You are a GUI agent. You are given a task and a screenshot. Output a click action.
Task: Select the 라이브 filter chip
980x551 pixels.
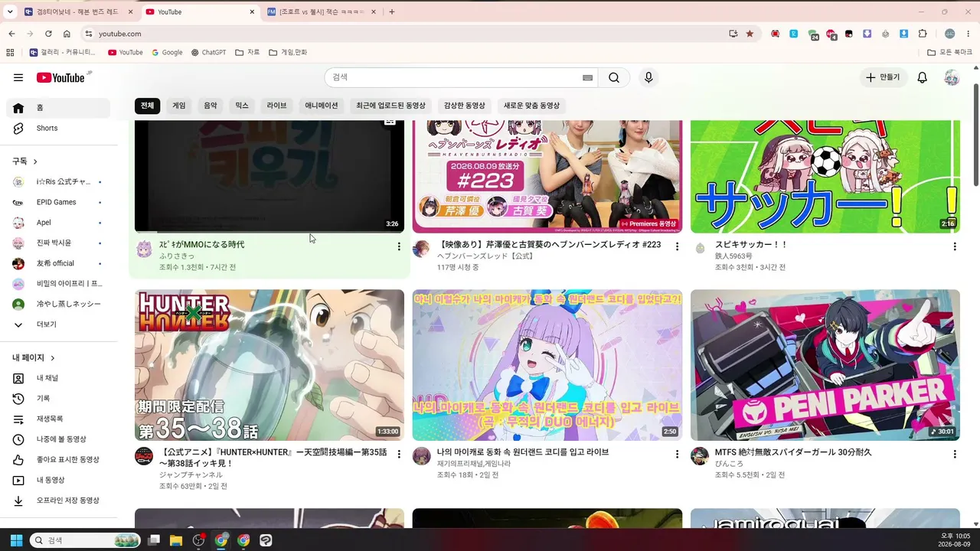click(276, 106)
